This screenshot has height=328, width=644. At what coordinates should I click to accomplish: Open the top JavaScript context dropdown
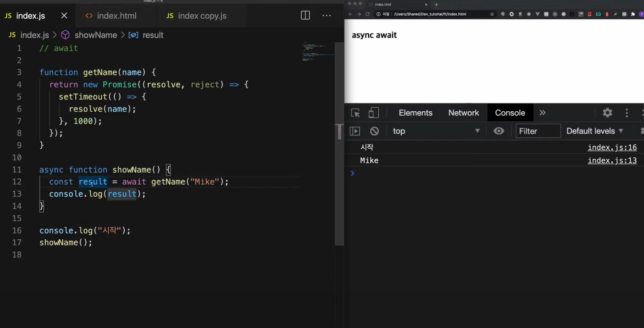[x=436, y=131]
